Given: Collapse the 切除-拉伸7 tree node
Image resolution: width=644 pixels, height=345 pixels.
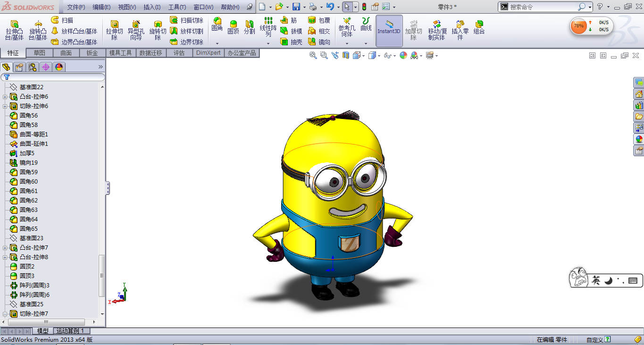Looking at the screenshot, I should click(5, 314).
